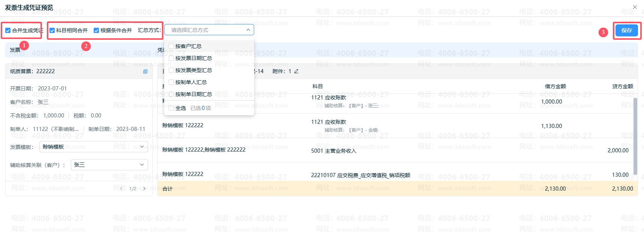644x233 pixels.
Task: Uncheck the 科目相同合并 checkbox
Action: (52, 30)
